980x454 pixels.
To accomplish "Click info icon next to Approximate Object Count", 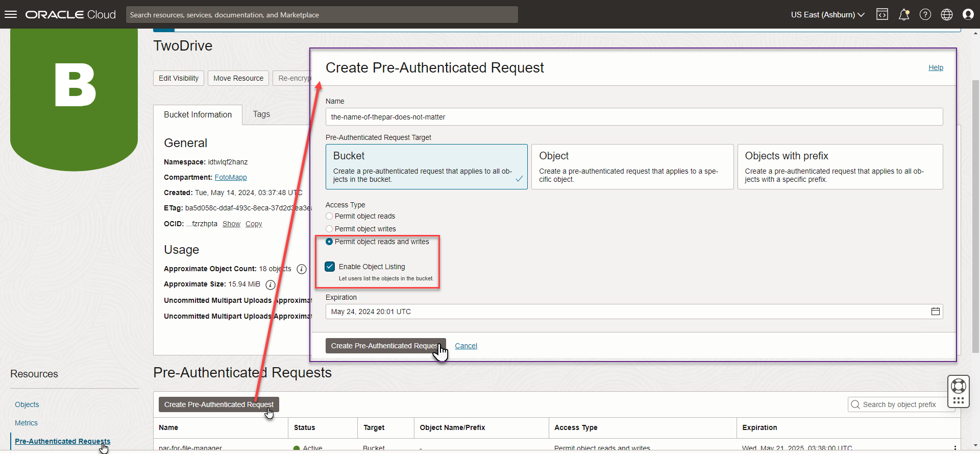I will [x=302, y=269].
